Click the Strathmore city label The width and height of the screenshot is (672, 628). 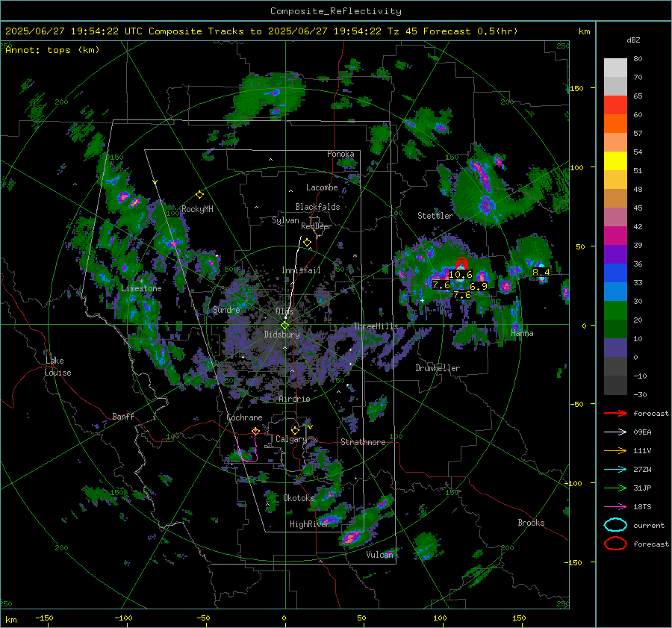[363, 442]
